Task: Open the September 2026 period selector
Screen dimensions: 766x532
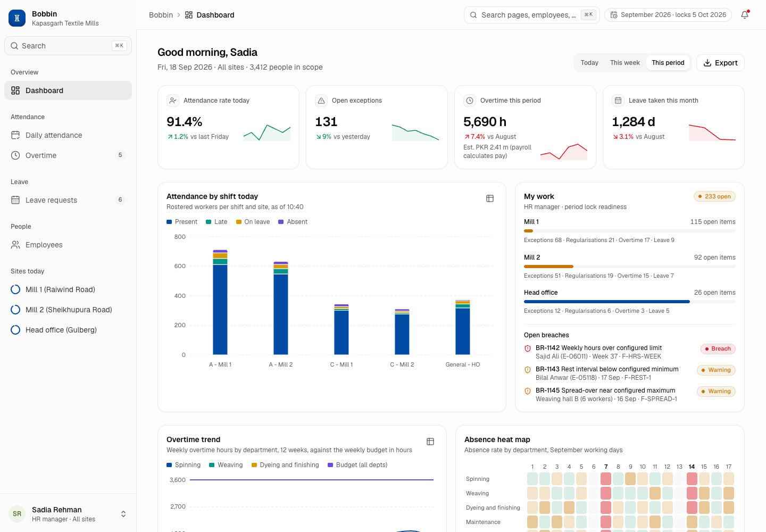Action: 668,15
